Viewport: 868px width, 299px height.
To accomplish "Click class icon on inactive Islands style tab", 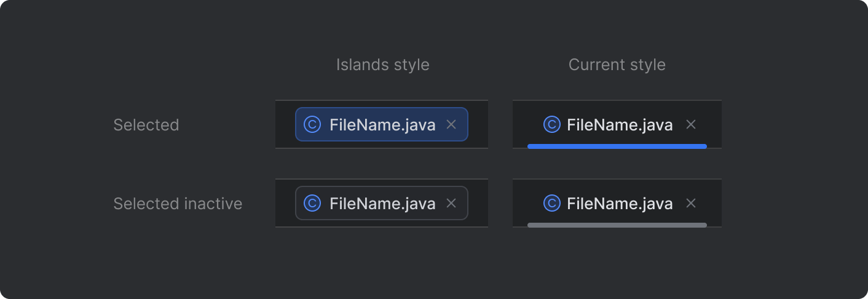I will point(312,203).
